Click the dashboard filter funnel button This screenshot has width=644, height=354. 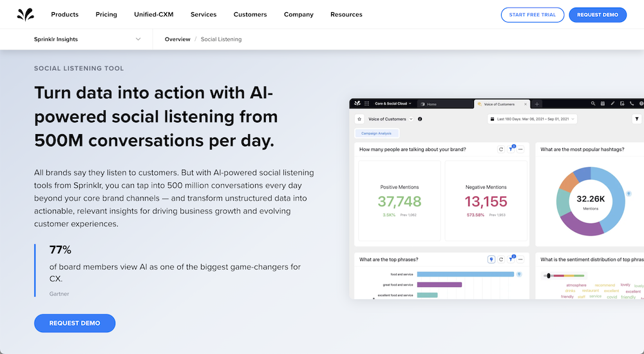pos(637,119)
